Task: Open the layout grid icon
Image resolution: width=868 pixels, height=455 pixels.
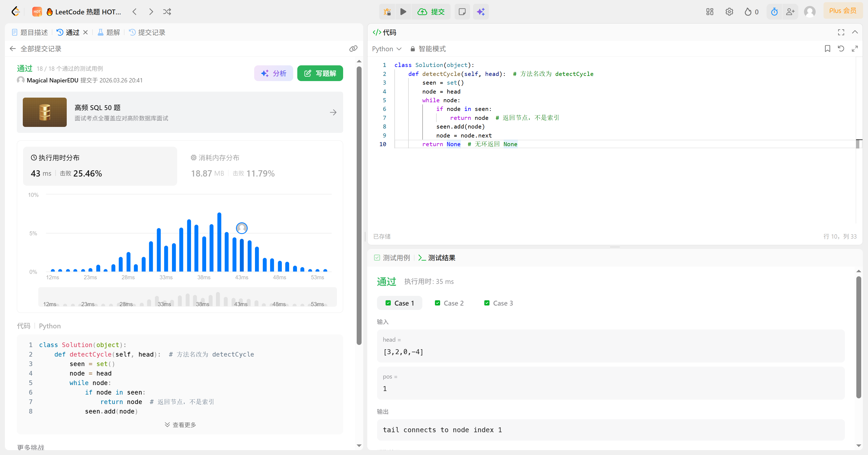Action: coord(710,12)
